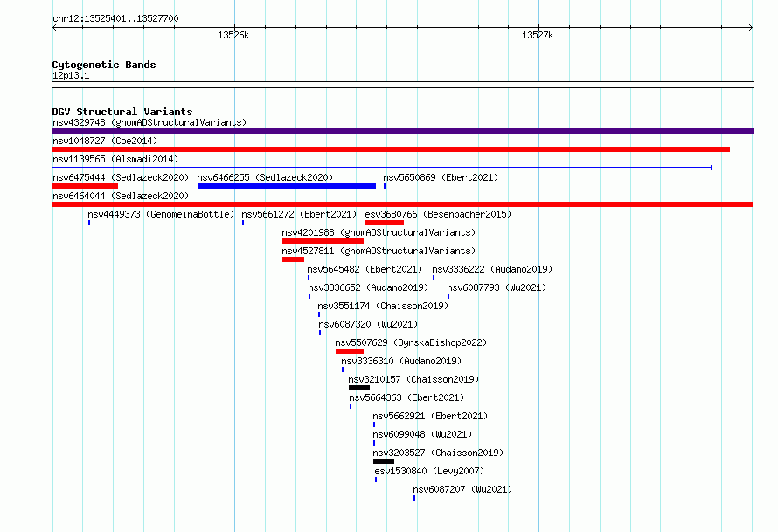Select the red nsv1048727 variant bar
This screenshot has height=532, width=778.
[x=391, y=149]
